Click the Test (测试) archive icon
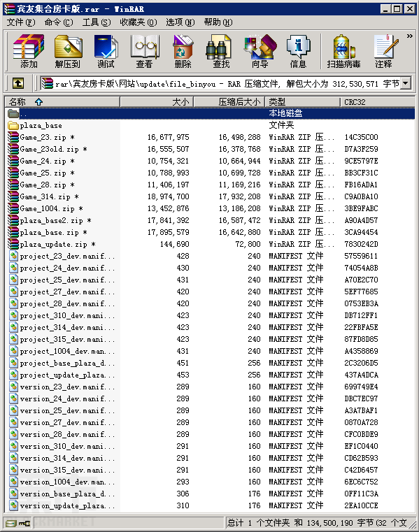Image resolution: width=419 pixels, height=532 pixels. coord(106,51)
